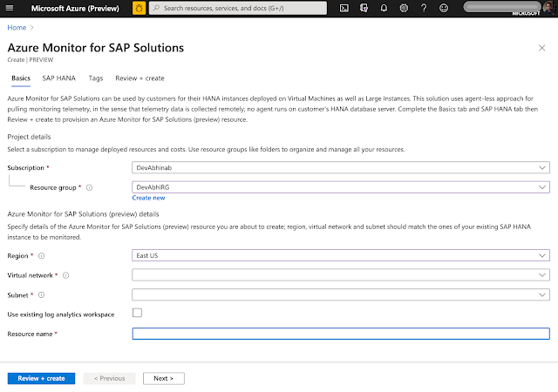Switch to the Review + create tab
The width and height of the screenshot is (558, 392).
139,78
